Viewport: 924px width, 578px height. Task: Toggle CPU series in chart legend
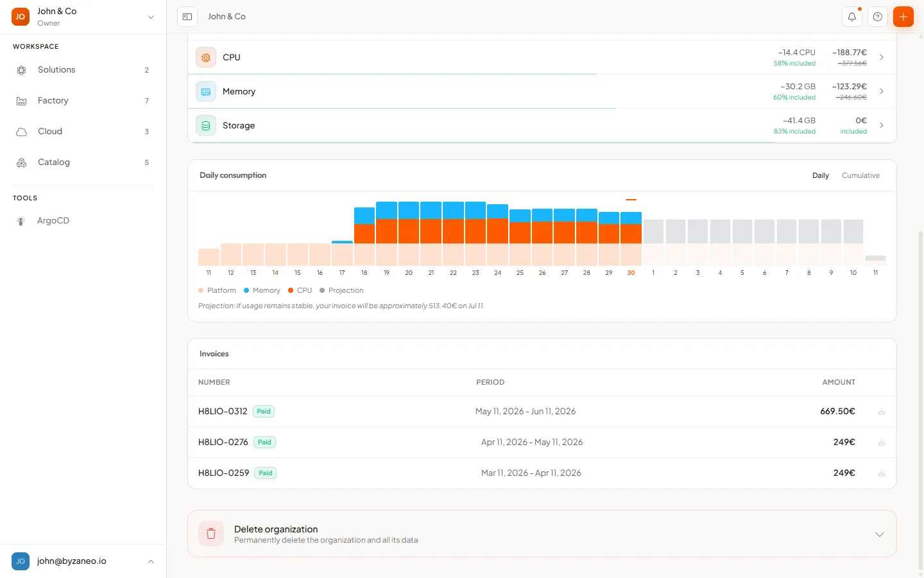click(300, 290)
